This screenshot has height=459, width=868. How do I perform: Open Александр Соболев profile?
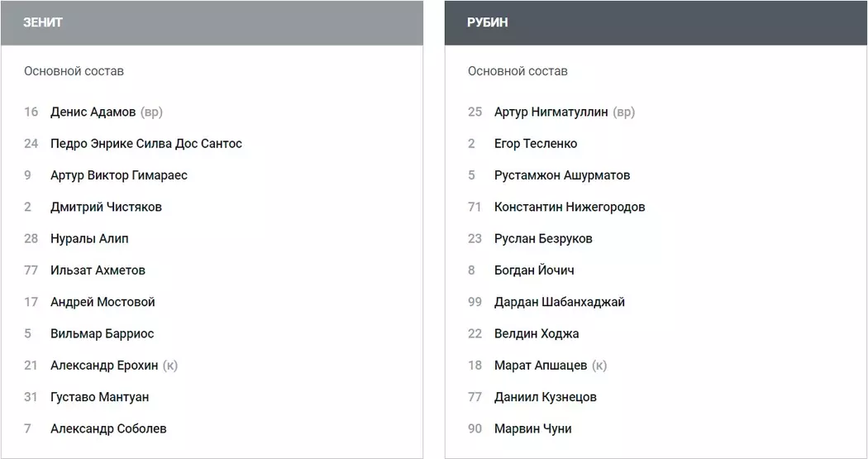108,428
